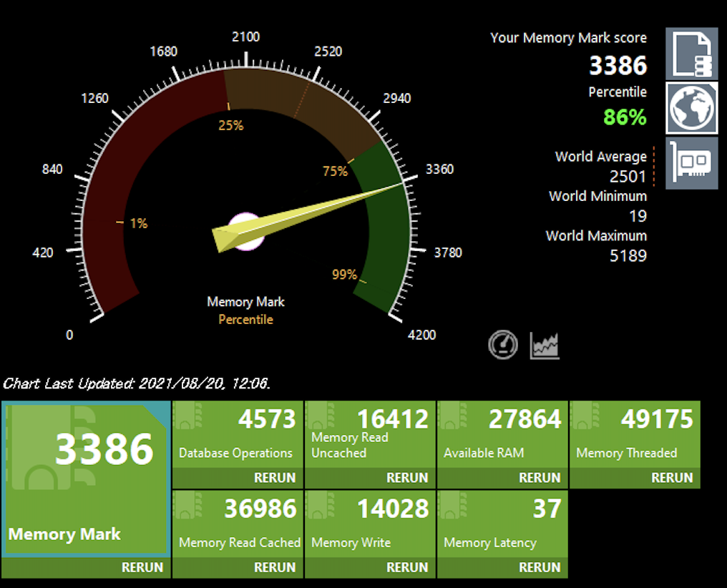Click the Available RAM score tile
The width and height of the screenshot is (727, 588).
click(502, 435)
